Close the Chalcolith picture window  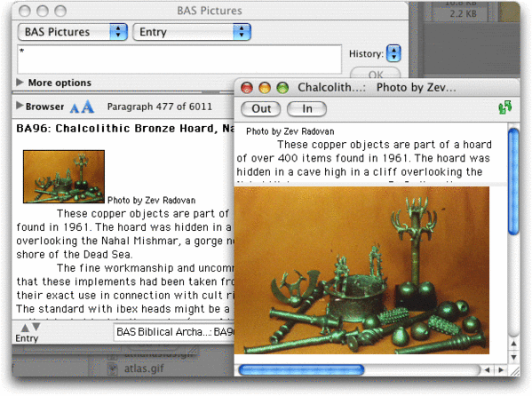(247, 88)
